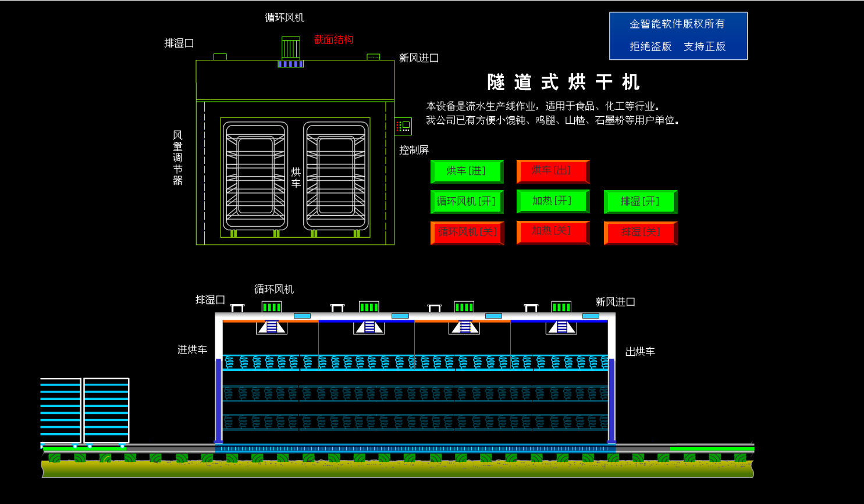
Task: Disable dehumidifying with 排湿[关]
Action: 641,233
